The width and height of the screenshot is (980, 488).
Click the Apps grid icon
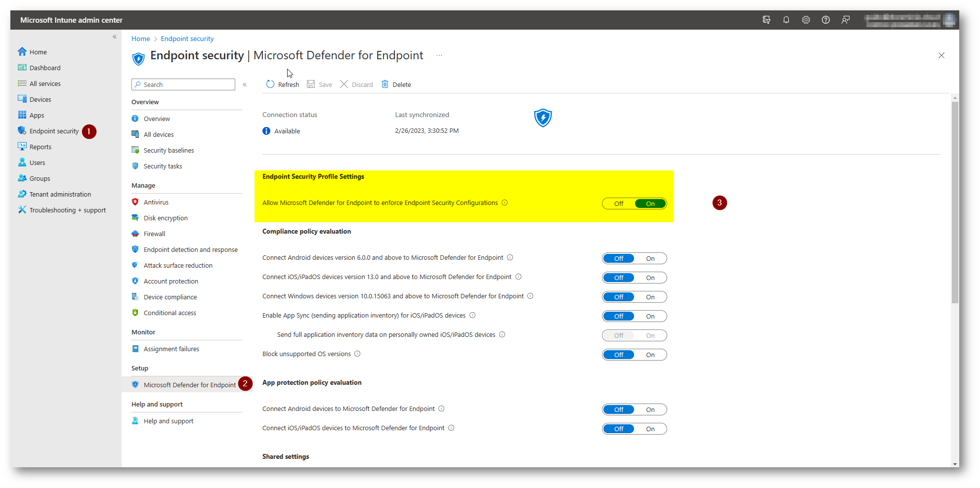22,115
